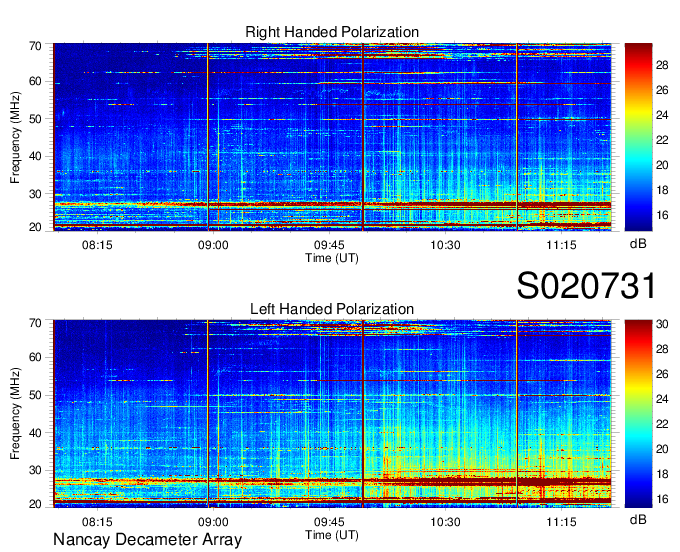Click the 22 label on top color bar
The height and width of the screenshot is (552, 680).
[x=662, y=140]
